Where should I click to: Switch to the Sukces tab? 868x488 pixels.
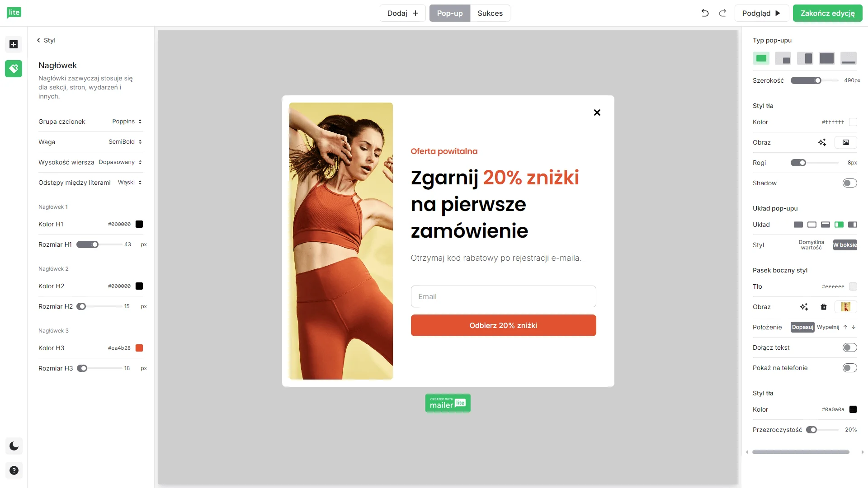[490, 13]
